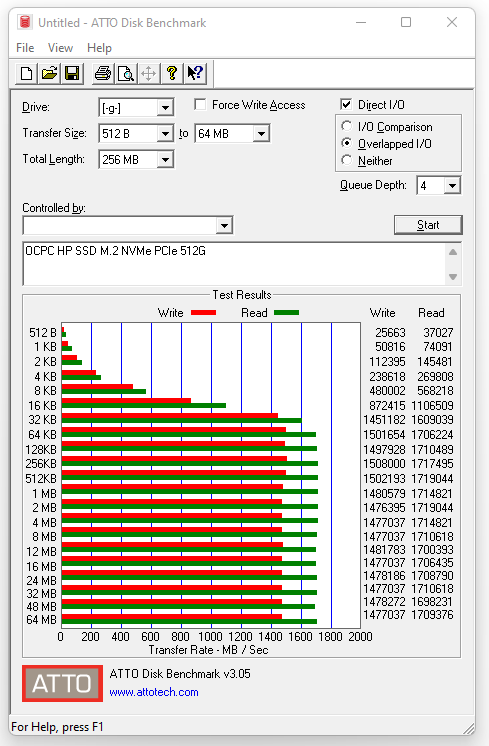Print results using the printer icon
Image resolution: width=489 pixels, height=746 pixels.
tap(103, 73)
